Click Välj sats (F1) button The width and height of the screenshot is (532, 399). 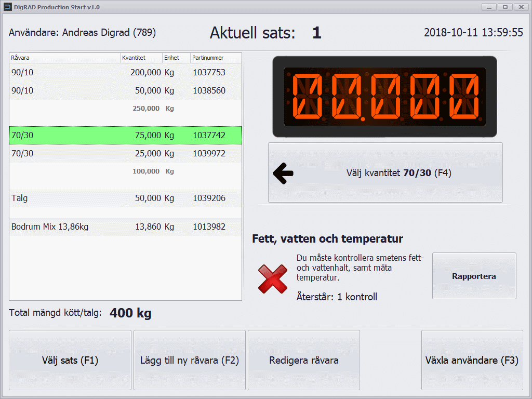pyautogui.click(x=70, y=360)
